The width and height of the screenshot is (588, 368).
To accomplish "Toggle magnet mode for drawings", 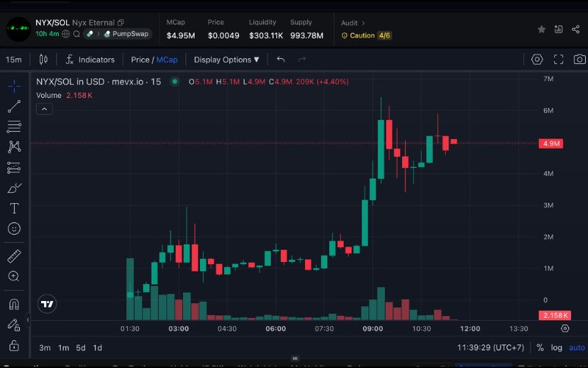I will click(14, 304).
